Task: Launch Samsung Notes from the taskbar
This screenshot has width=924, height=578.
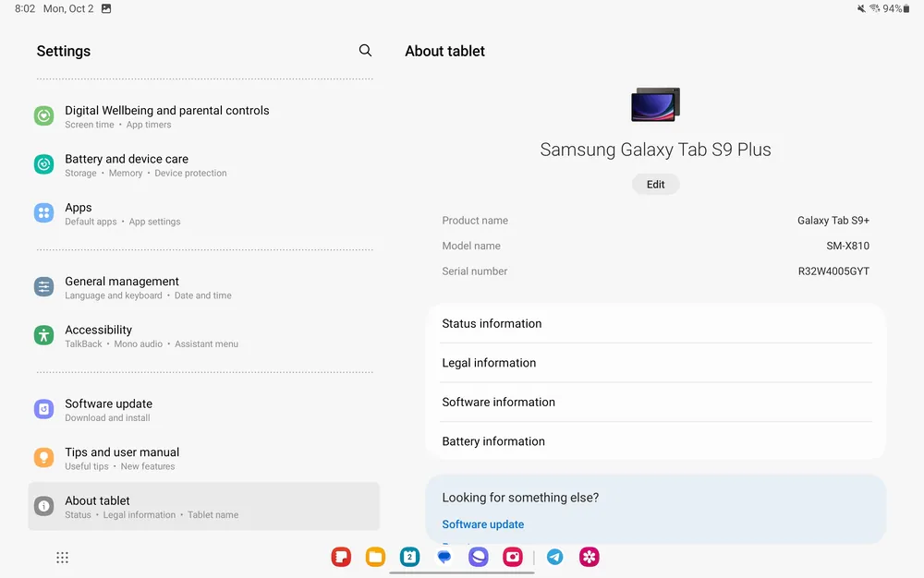Action: (341, 557)
